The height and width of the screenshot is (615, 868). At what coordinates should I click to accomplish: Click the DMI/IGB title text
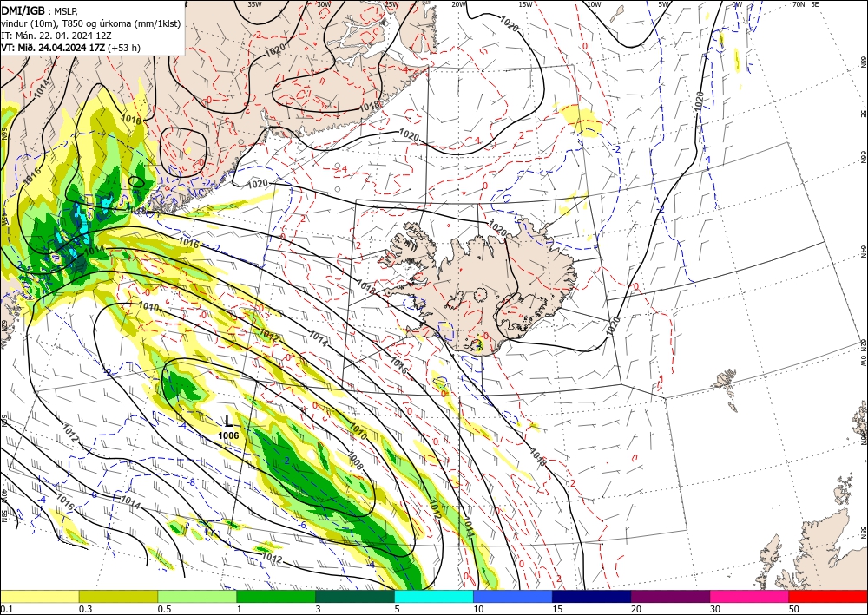click(x=23, y=10)
